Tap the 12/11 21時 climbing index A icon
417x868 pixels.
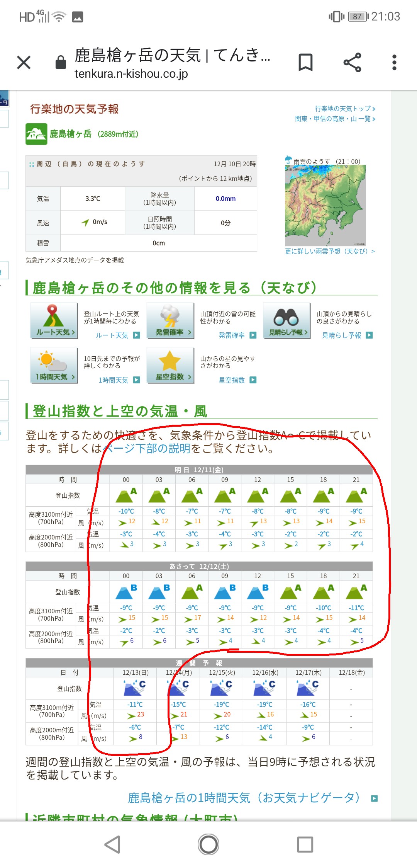coord(356,495)
